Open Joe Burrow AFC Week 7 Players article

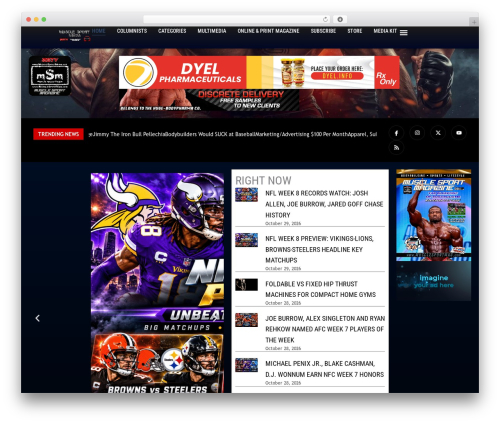[x=325, y=329]
